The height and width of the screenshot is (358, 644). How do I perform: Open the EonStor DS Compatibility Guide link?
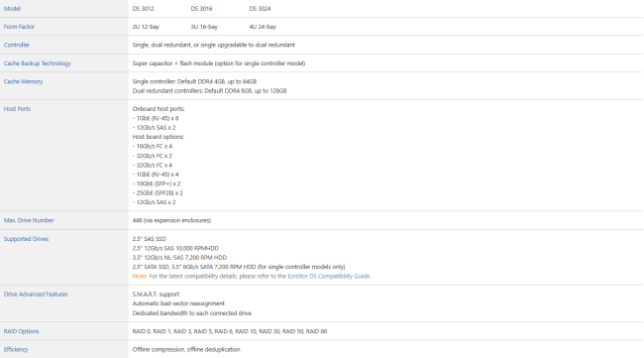329,277
